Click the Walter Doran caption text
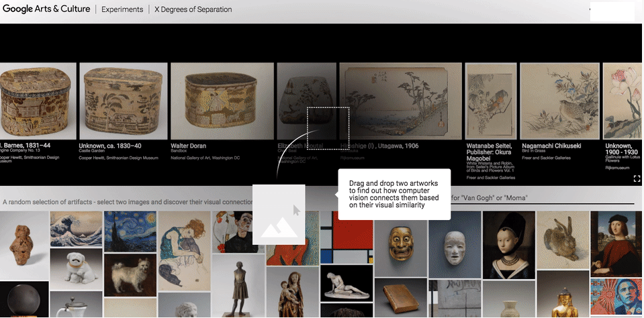This screenshot has width=644, height=318. click(x=189, y=146)
